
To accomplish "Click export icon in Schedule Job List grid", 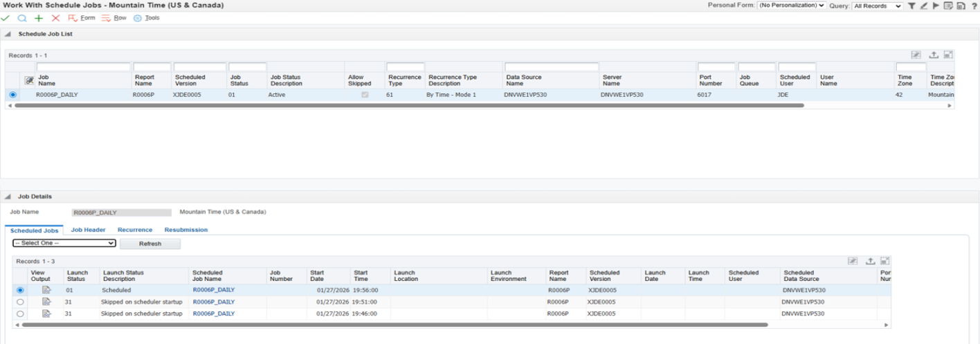I will click(933, 55).
